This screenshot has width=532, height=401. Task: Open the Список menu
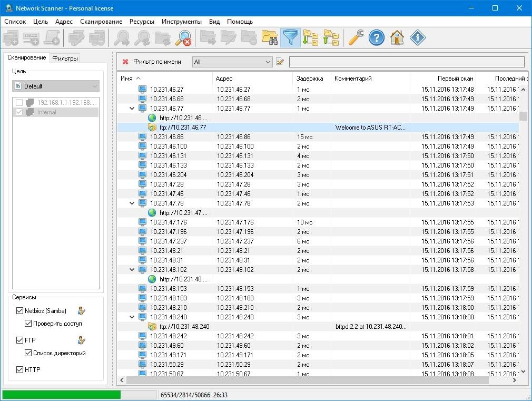(15, 22)
